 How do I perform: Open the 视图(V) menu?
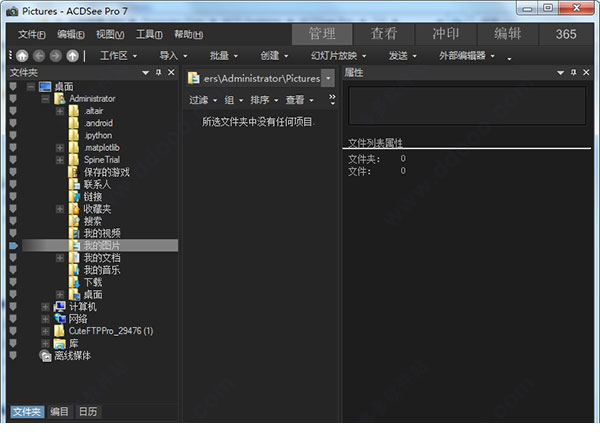(x=110, y=34)
